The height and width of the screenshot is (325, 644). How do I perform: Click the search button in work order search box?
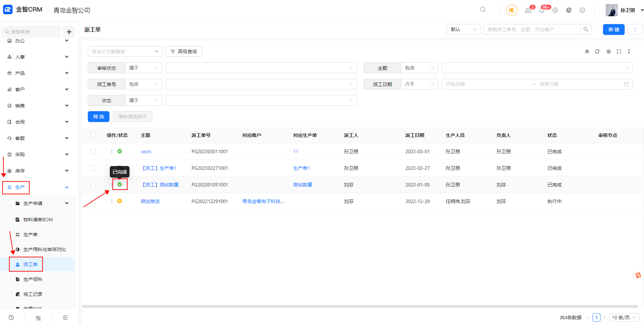(x=586, y=29)
